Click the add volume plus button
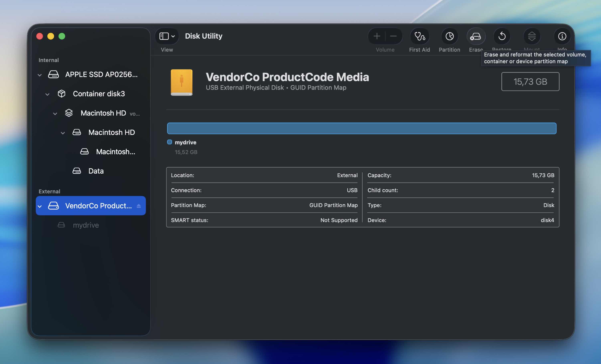Viewport: 601px width, 364px height. (x=377, y=36)
